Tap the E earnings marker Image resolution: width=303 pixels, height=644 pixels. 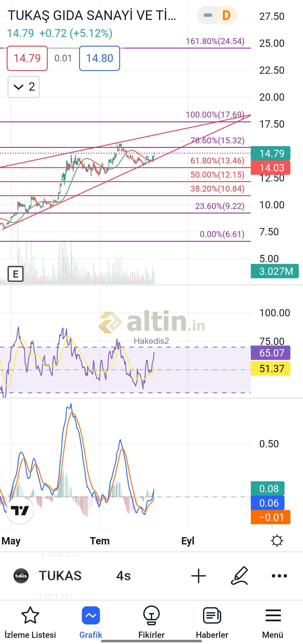15,274
